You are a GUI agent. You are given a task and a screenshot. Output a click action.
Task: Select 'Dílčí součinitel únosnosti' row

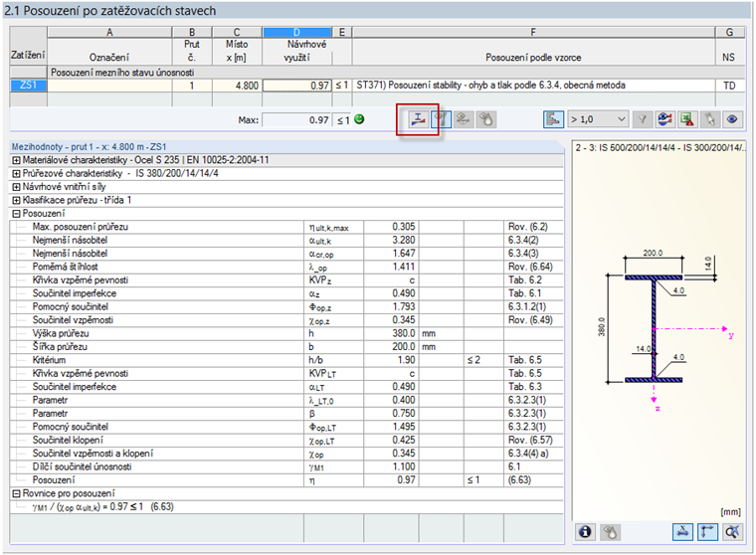pos(286,467)
